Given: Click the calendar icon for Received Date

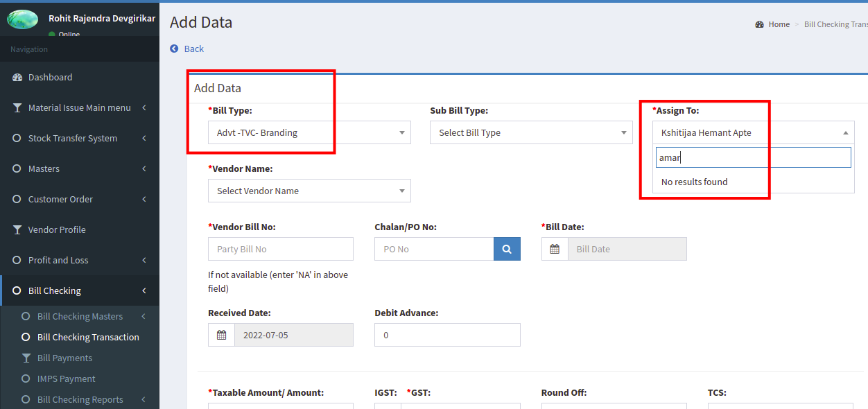Looking at the screenshot, I should [221, 335].
